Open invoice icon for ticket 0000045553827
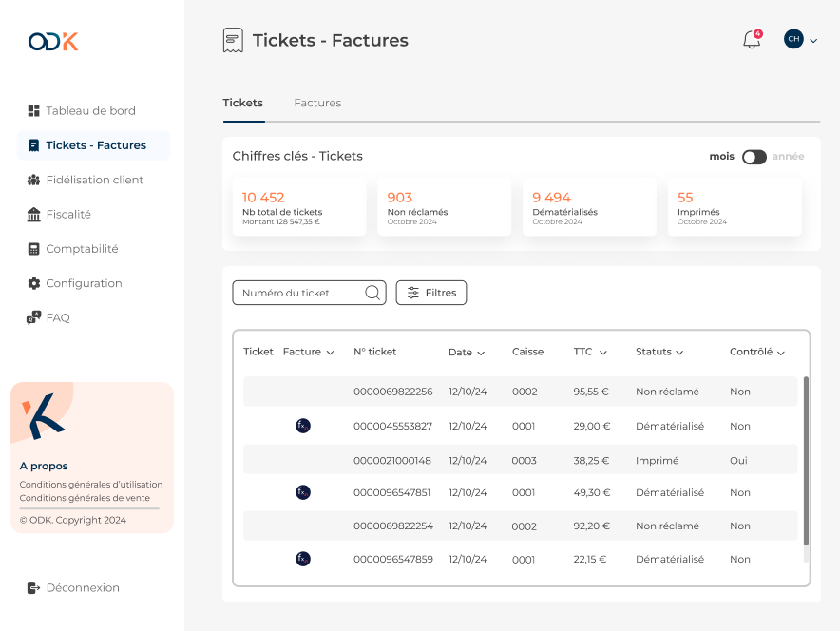The image size is (840, 631). pyautogui.click(x=303, y=426)
